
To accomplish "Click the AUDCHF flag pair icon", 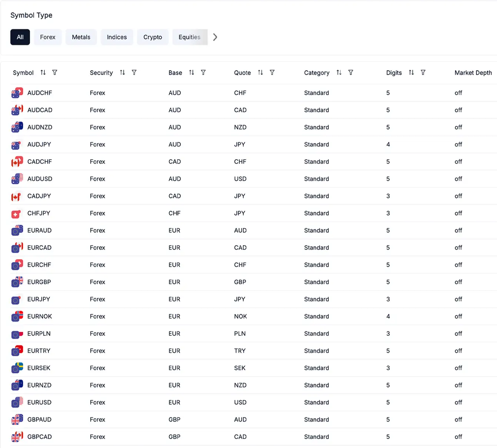I will tap(17, 93).
